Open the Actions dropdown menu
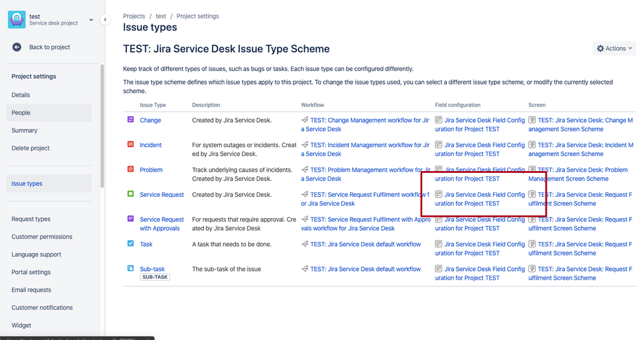The width and height of the screenshot is (644, 340). pyautogui.click(x=614, y=48)
